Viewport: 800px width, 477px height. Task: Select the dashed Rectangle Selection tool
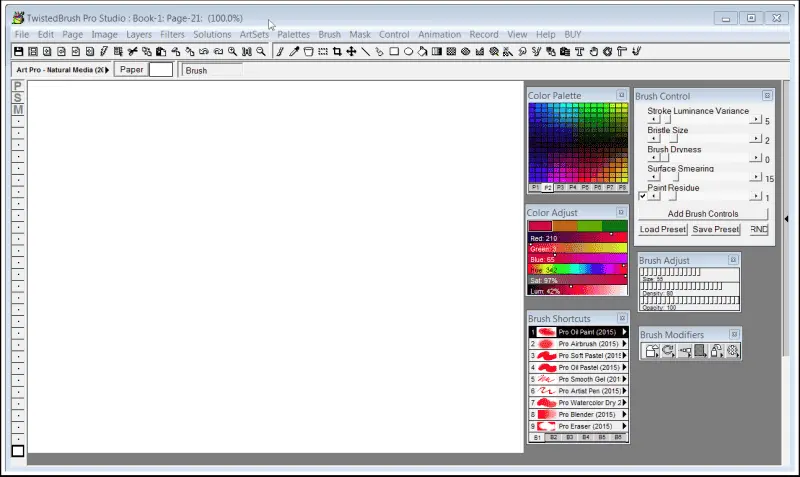point(323,52)
